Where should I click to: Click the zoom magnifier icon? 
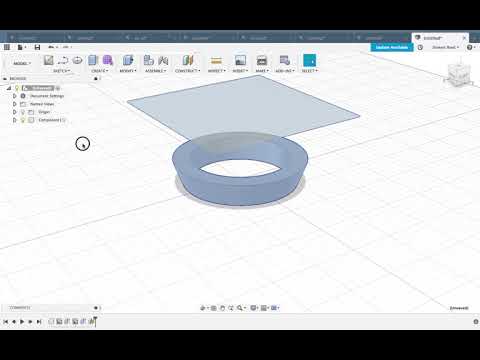(240, 308)
